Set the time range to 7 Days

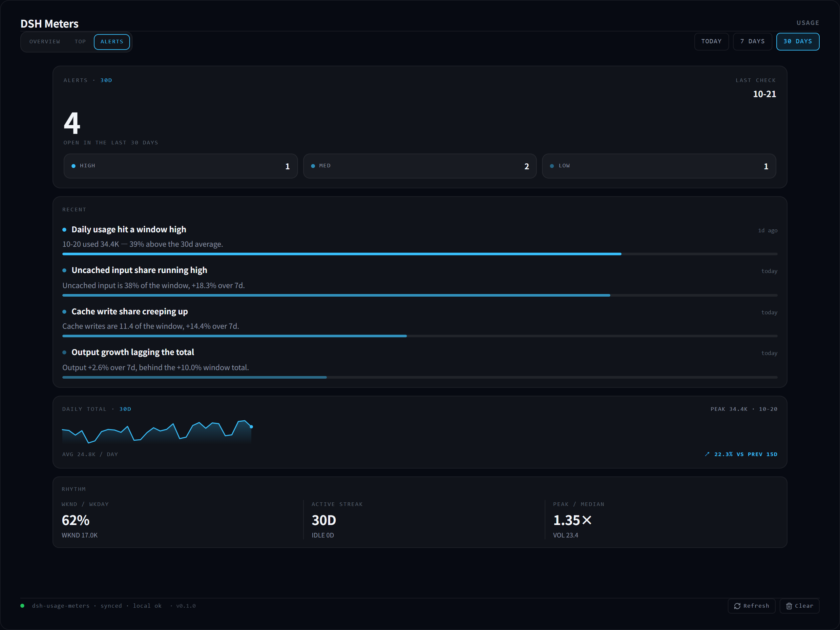click(752, 41)
